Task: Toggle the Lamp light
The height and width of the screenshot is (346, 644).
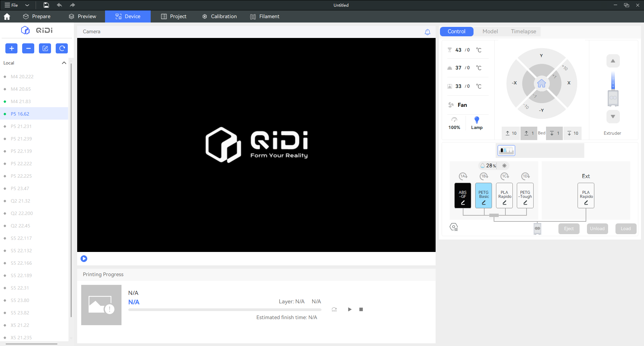Action: coord(477,123)
